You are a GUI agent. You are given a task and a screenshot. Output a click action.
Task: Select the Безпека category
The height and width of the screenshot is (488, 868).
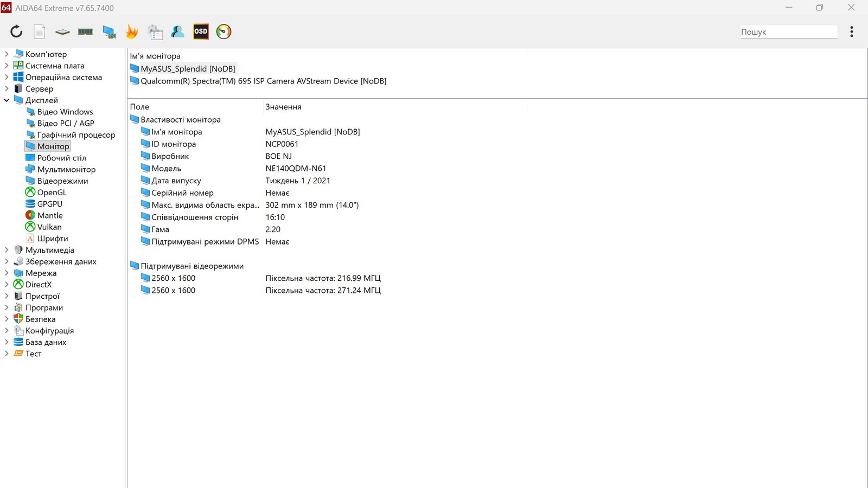click(x=40, y=319)
